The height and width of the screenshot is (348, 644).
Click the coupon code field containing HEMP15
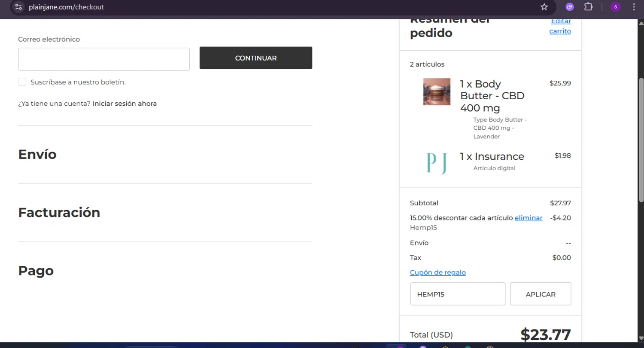click(x=458, y=294)
